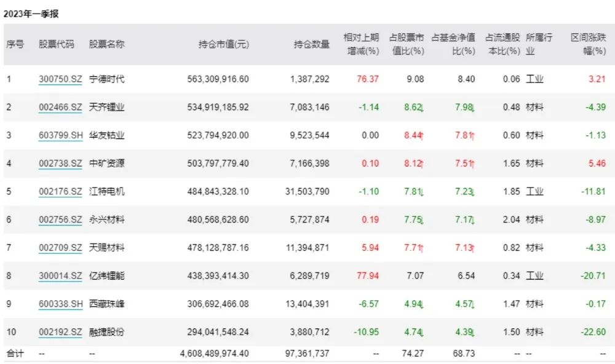The height and width of the screenshot is (364, 615).
Task: Click holding value 306,692,466.08
Action: point(218,304)
